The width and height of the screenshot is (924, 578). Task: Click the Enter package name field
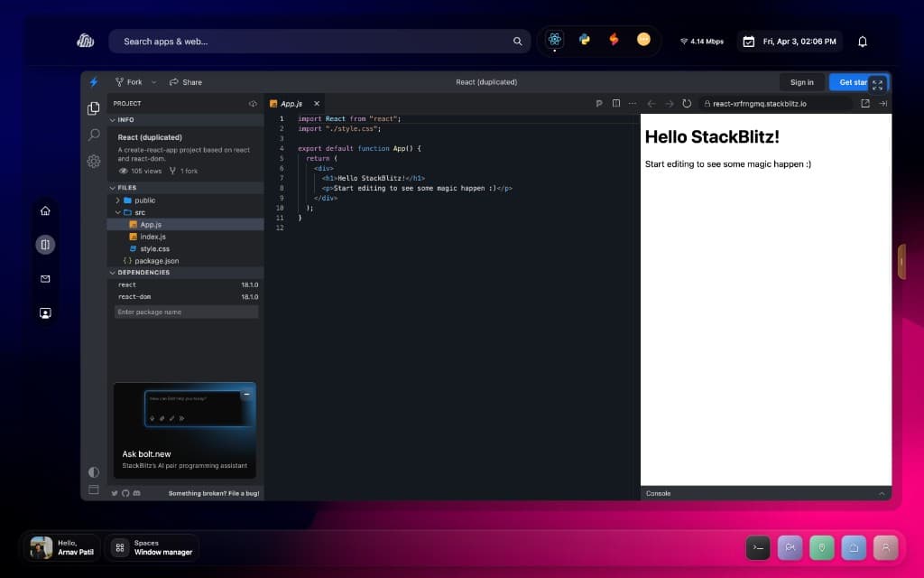185,312
